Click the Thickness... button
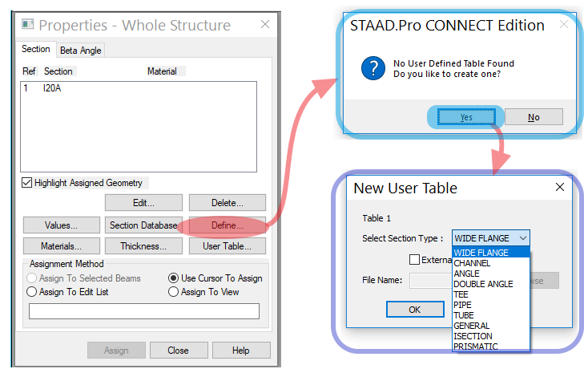588x377 pixels. point(143,246)
